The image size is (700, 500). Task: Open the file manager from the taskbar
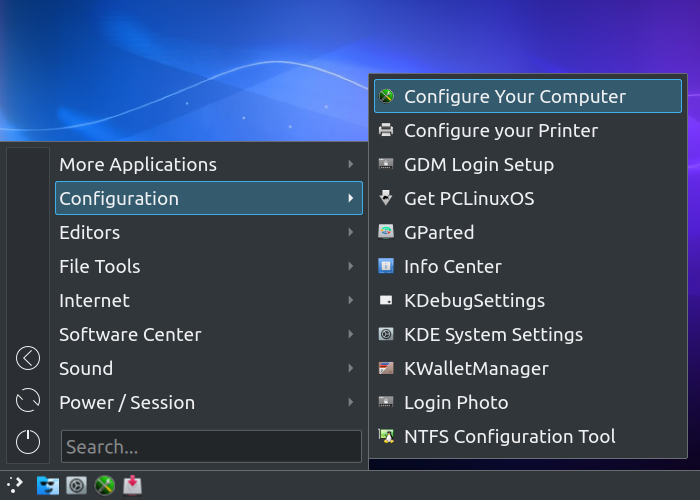[x=48, y=485]
